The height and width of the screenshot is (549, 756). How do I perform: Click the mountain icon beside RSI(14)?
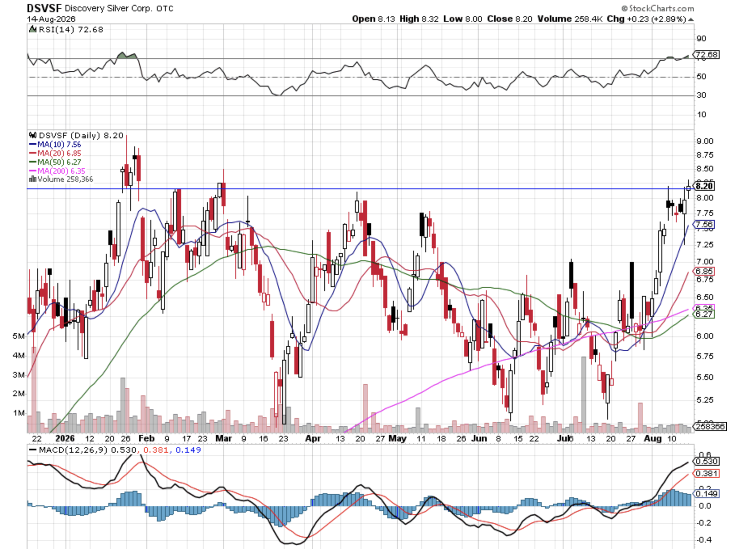click(x=32, y=30)
